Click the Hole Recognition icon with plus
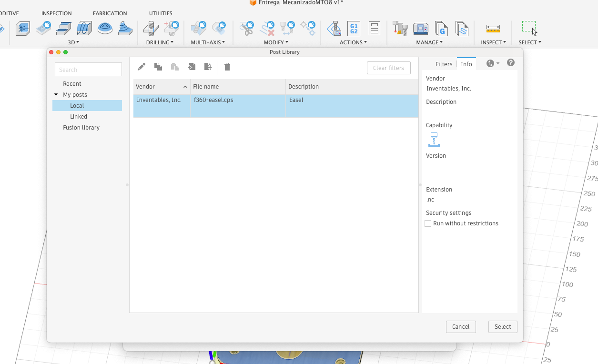 (x=172, y=28)
